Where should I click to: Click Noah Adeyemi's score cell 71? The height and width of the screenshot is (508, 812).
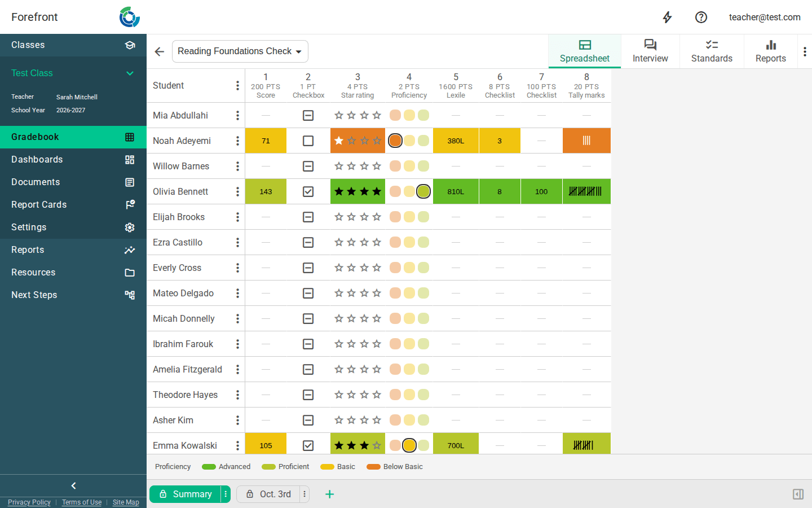click(266, 141)
